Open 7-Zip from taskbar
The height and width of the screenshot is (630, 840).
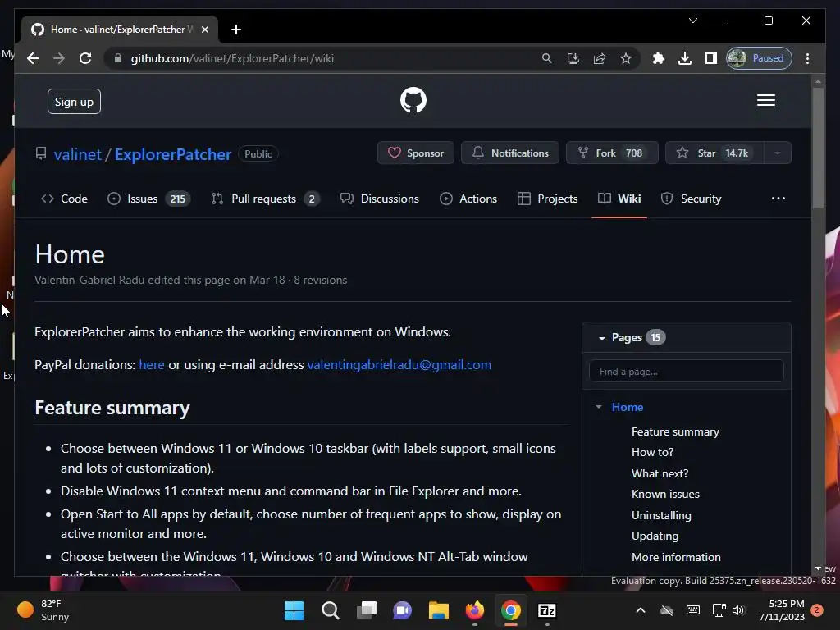(x=546, y=610)
